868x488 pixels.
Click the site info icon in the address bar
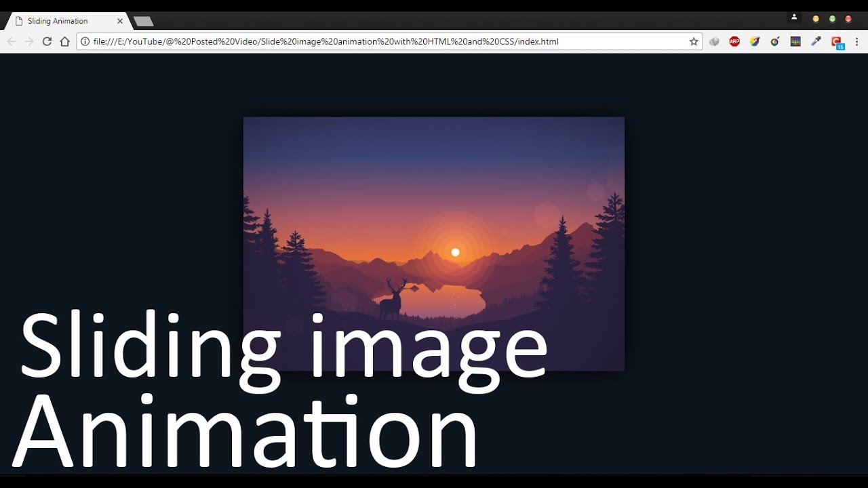click(85, 41)
